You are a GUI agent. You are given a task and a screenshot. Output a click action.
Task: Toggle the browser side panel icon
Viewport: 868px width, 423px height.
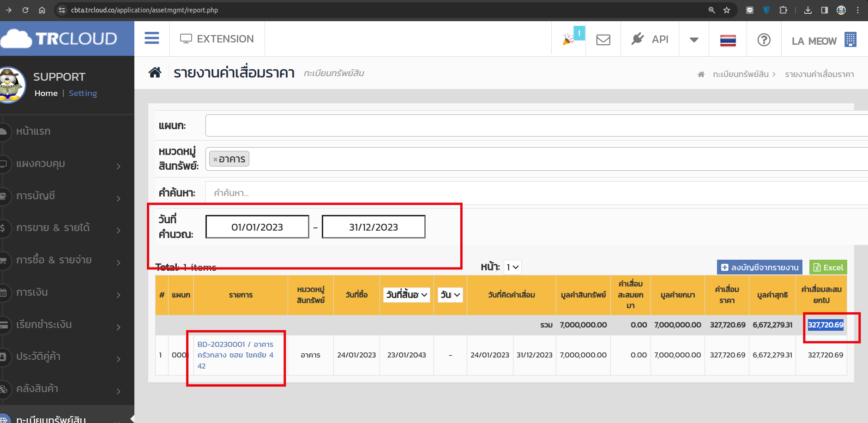[x=825, y=10]
